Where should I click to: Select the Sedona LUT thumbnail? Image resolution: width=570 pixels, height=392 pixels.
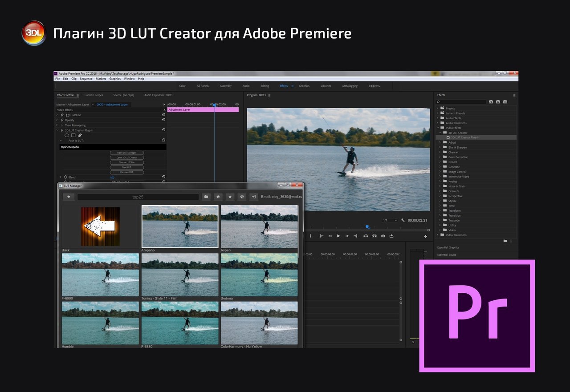[259, 275]
